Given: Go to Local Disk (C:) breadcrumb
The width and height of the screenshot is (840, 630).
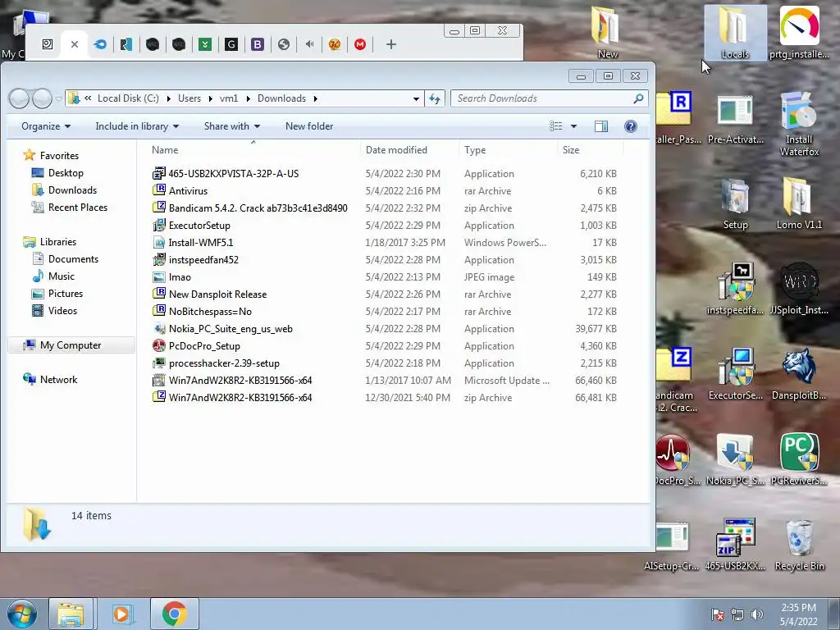Looking at the screenshot, I should click(x=128, y=98).
